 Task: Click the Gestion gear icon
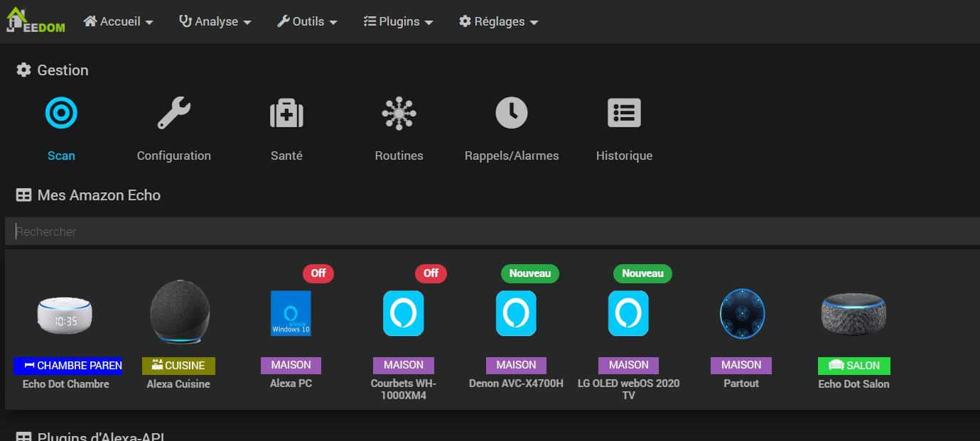(x=23, y=70)
